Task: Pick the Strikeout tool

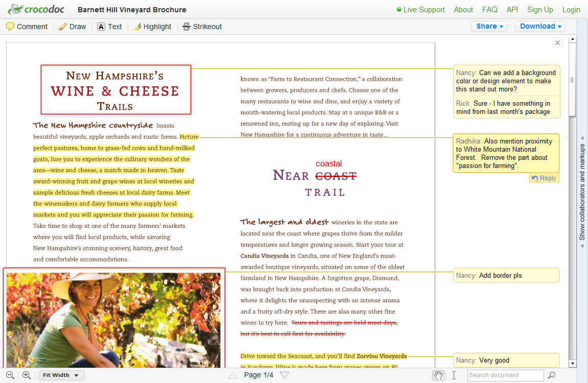Action: tap(201, 27)
